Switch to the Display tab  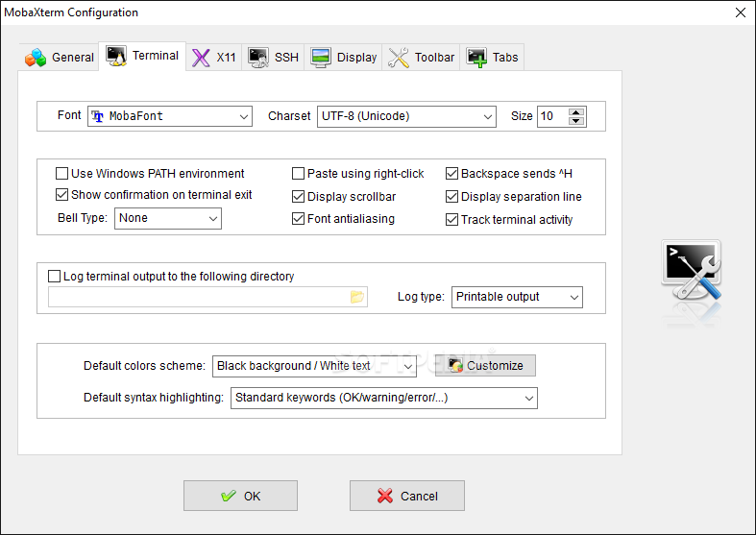click(343, 58)
